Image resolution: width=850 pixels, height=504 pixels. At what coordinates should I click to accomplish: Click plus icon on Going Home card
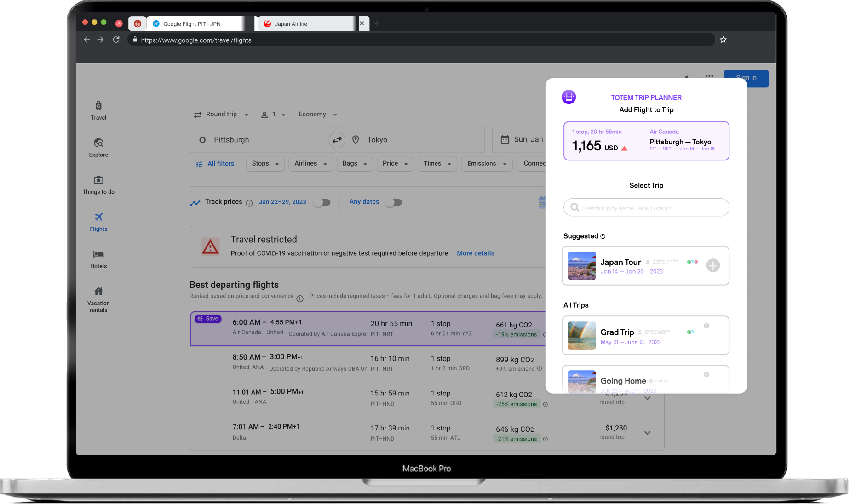pos(706,375)
